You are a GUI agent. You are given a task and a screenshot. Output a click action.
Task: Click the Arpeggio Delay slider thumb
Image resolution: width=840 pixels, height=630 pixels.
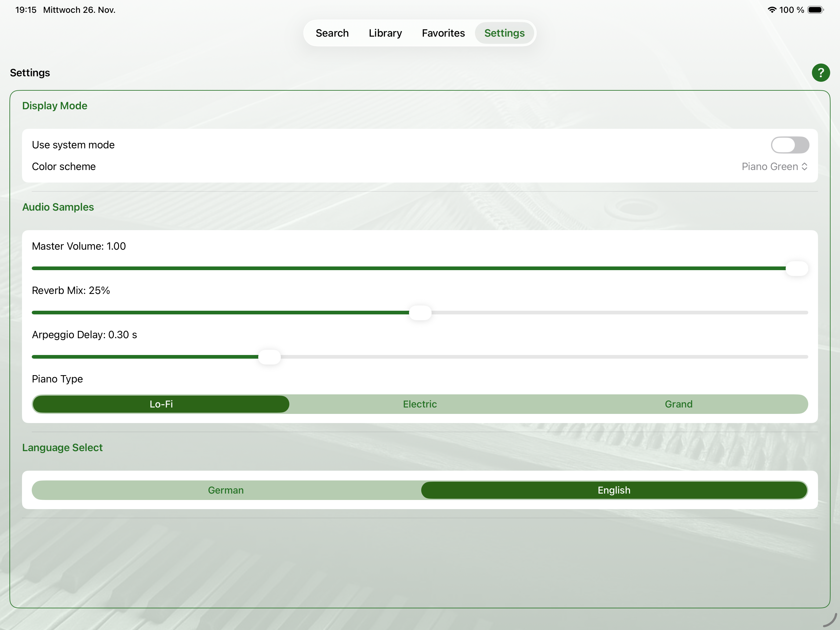(269, 357)
